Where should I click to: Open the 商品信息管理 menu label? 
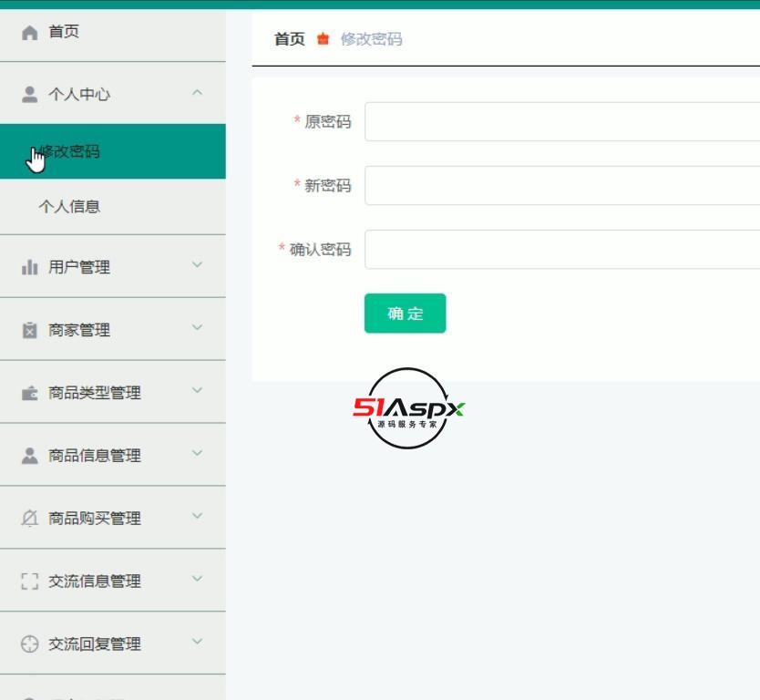95,456
